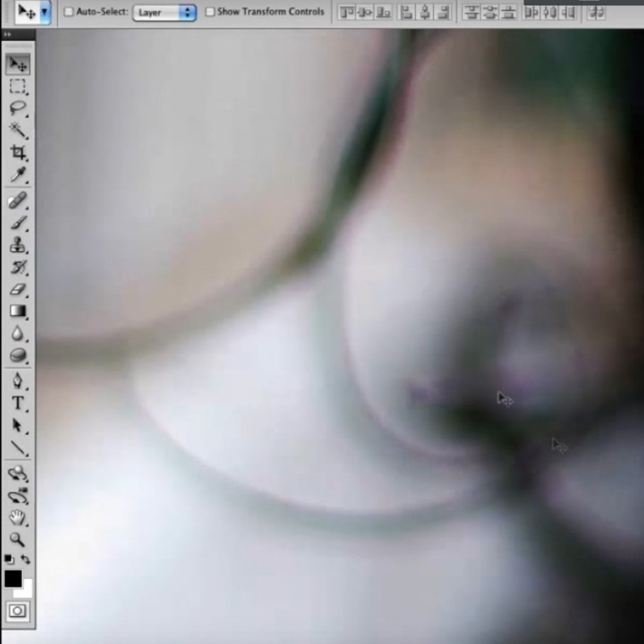Click Align bottom edges button

click(383, 13)
